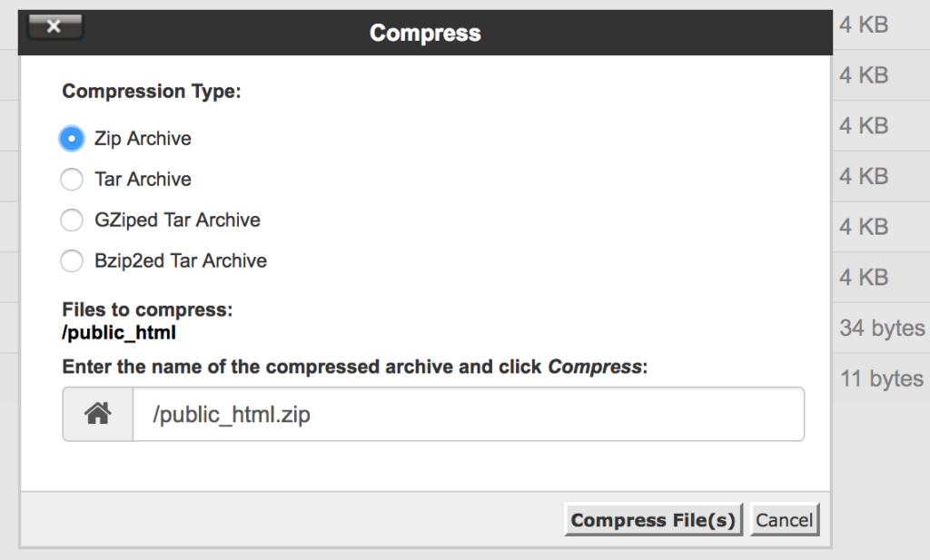Choose the Tar Archive radio button
Image resolution: width=930 pixels, height=560 pixels.
click(72, 180)
